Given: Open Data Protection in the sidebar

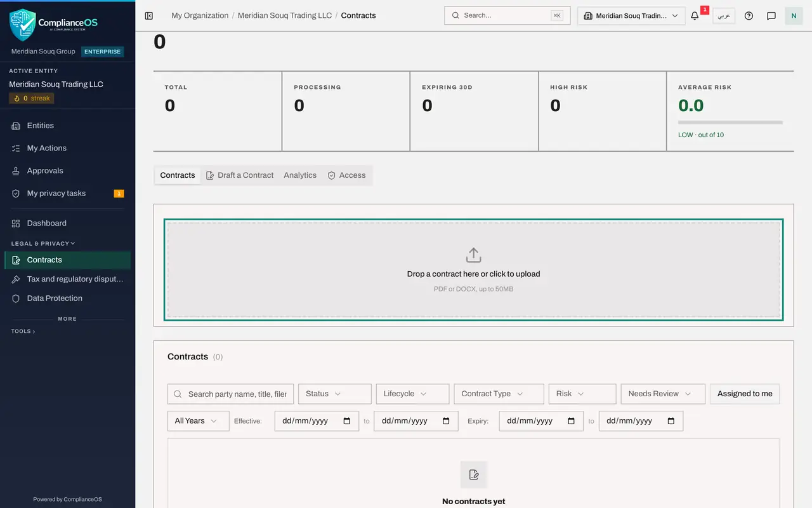Looking at the screenshot, I should click(x=67, y=298).
